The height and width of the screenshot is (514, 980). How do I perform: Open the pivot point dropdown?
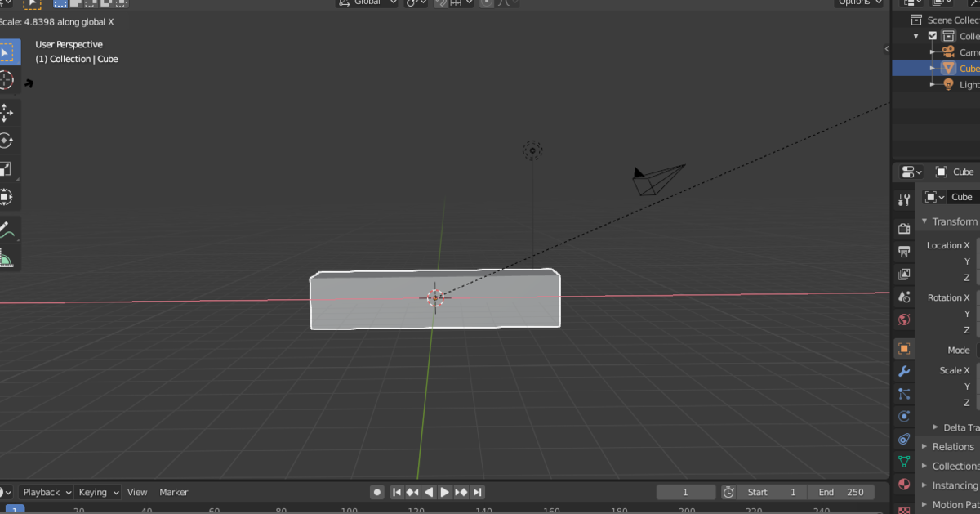(416, 2)
